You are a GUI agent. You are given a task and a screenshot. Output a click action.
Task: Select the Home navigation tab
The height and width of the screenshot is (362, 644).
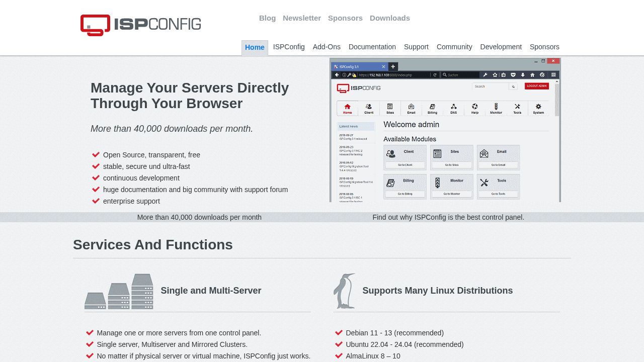[x=255, y=47]
